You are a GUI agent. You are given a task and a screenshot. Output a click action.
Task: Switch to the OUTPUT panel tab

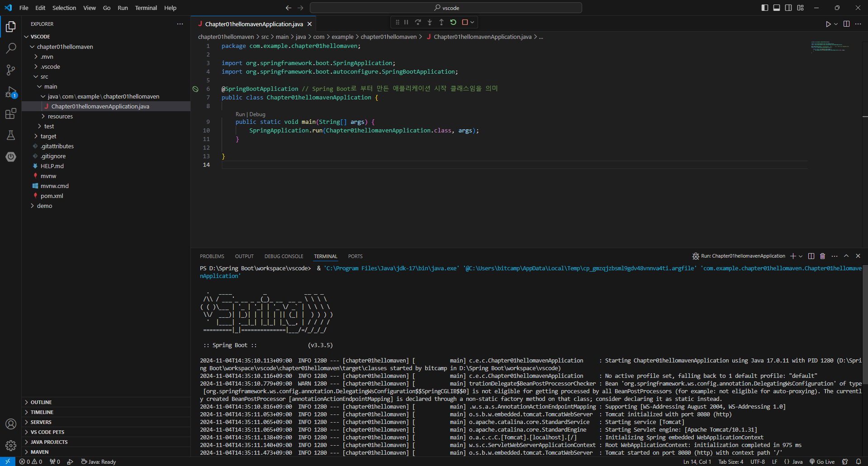(244, 256)
